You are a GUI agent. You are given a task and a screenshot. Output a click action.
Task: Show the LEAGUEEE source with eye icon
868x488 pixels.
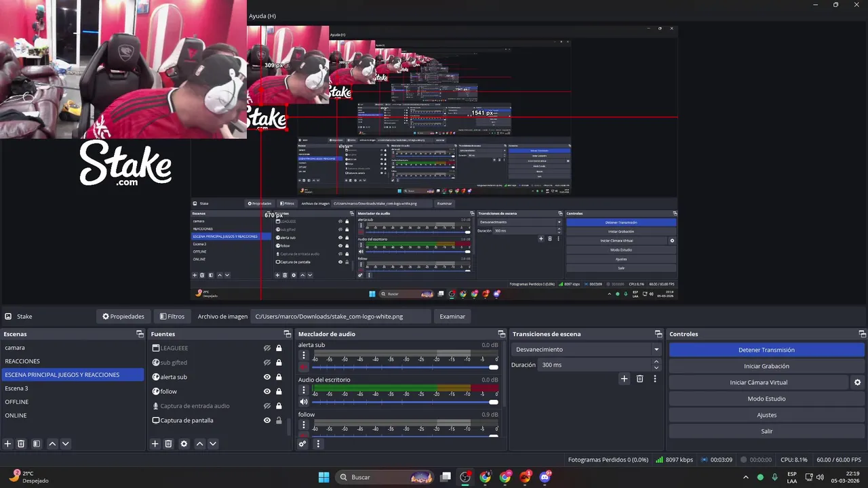pos(267,348)
